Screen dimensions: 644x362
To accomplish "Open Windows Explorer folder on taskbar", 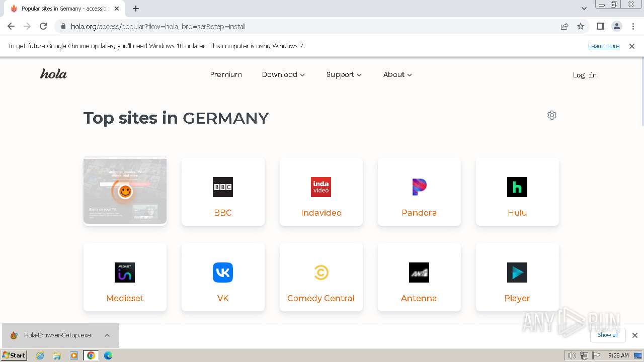I will pyautogui.click(x=57, y=355).
